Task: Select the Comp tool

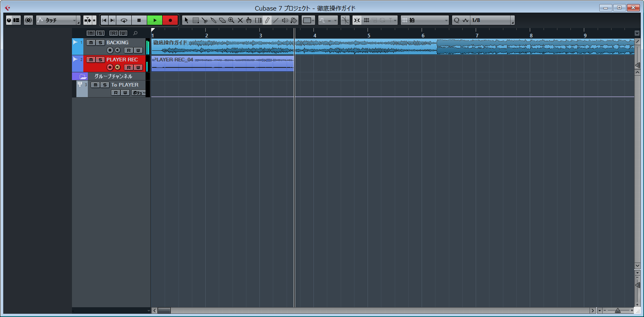Action: (x=258, y=20)
